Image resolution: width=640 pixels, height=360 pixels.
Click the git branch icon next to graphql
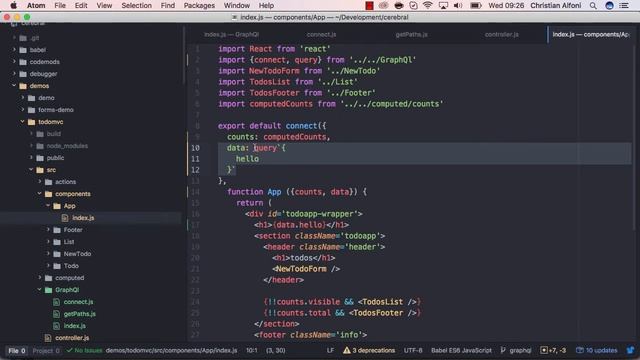[x=503, y=350]
